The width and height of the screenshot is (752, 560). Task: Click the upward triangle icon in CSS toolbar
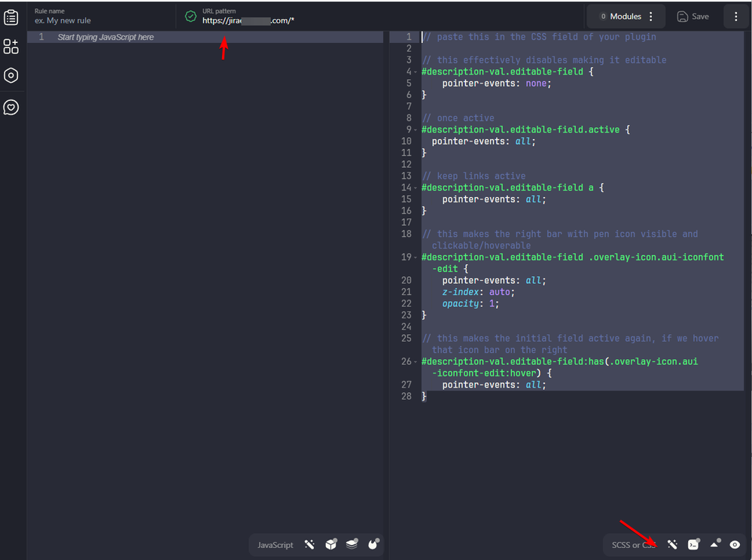point(715,543)
